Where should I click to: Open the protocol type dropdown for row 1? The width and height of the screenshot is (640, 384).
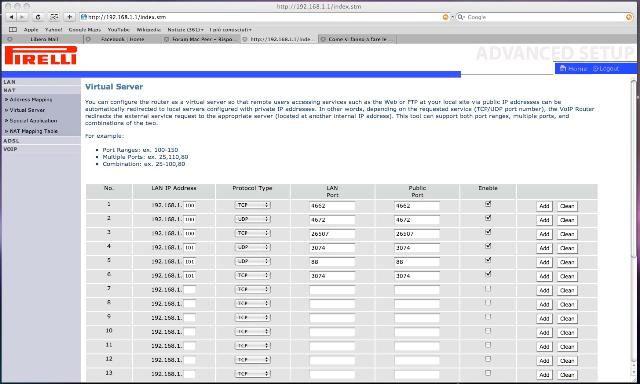click(253, 205)
